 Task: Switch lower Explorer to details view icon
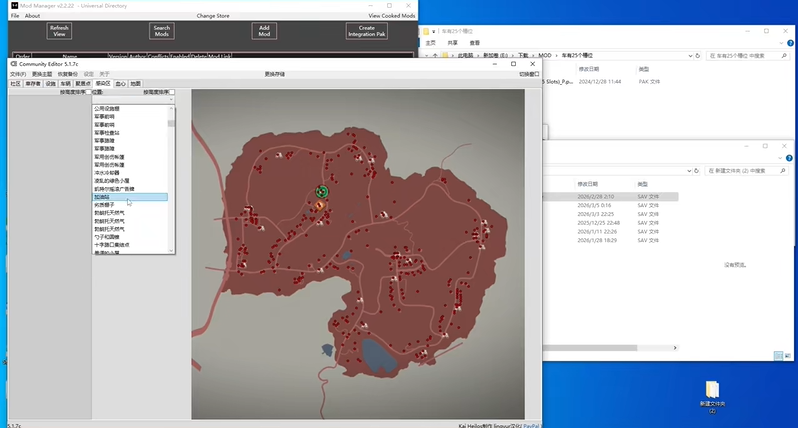tap(778, 355)
